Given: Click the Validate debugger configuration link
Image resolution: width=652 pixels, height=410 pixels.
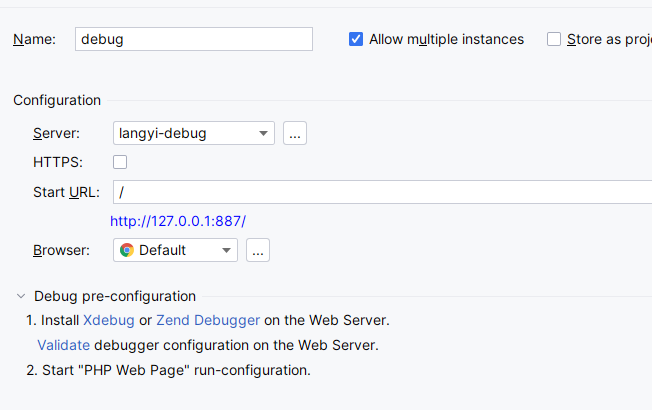Looking at the screenshot, I should point(63,345).
